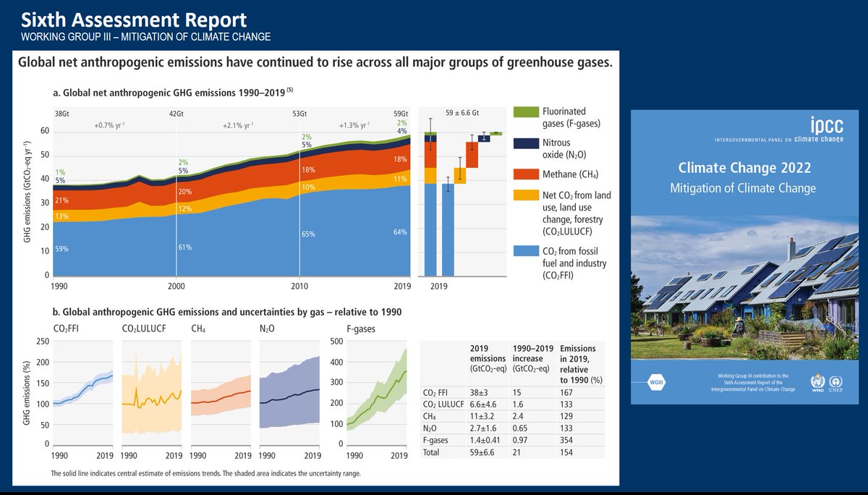Click the '42Gt' label above 2000
Image resolution: width=868 pixels, height=495 pixels.
(x=176, y=114)
